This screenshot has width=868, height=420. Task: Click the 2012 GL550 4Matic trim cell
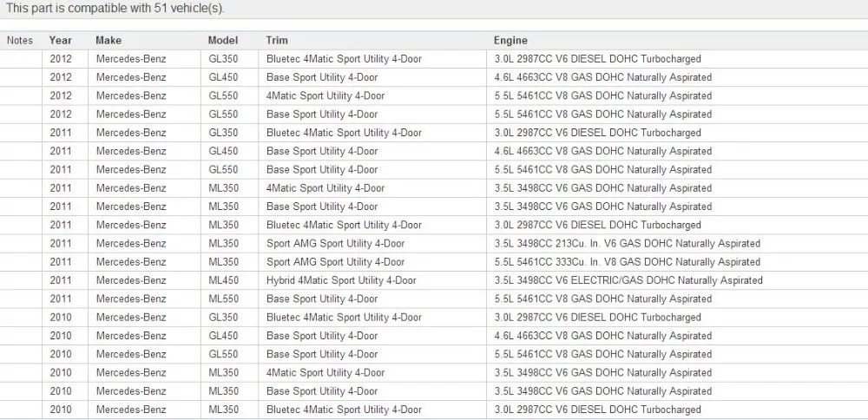click(x=372, y=95)
